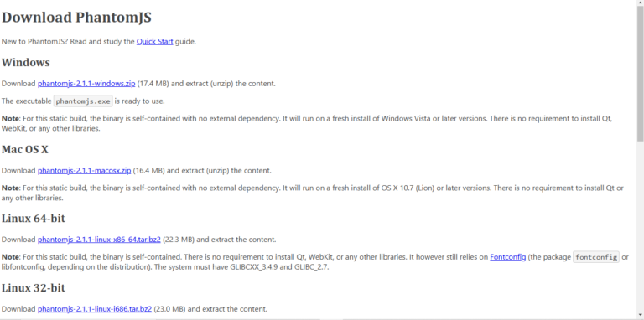Click the Linux 64-bit section heading
Screen dimensions: 644x320
click(x=34, y=219)
